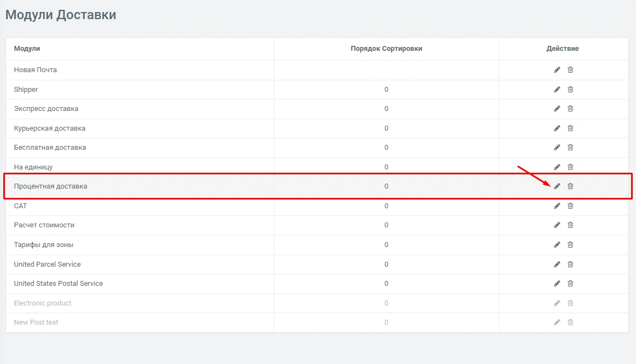This screenshot has height=364, width=636.
Task: Edit the disabled Electronic product module
Action: point(557,303)
